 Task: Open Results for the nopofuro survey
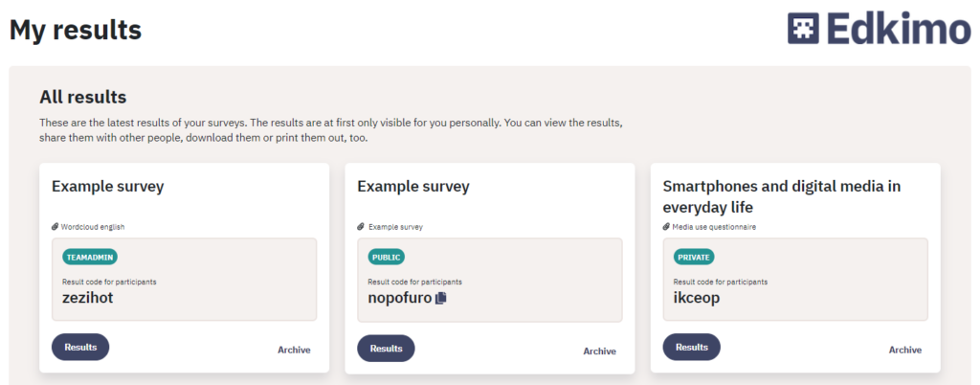(387, 348)
